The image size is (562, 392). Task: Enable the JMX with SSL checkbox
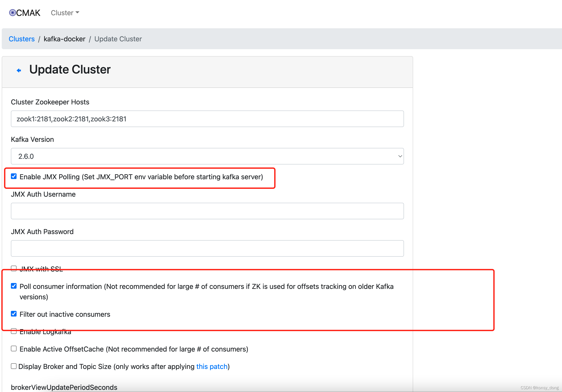pos(14,268)
